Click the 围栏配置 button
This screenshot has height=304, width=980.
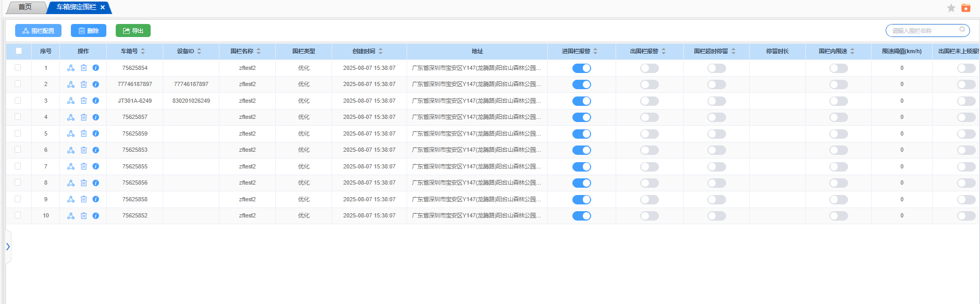38,31
